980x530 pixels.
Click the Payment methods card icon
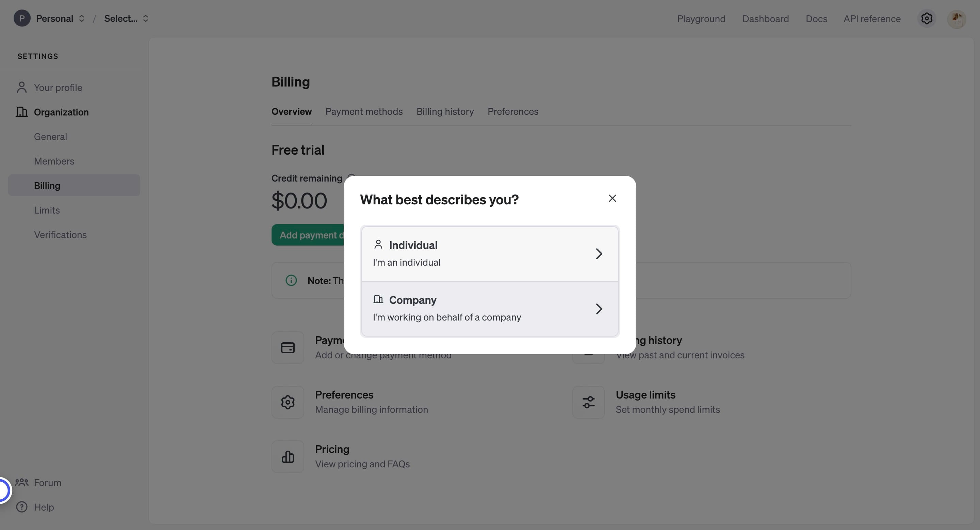click(x=288, y=348)
